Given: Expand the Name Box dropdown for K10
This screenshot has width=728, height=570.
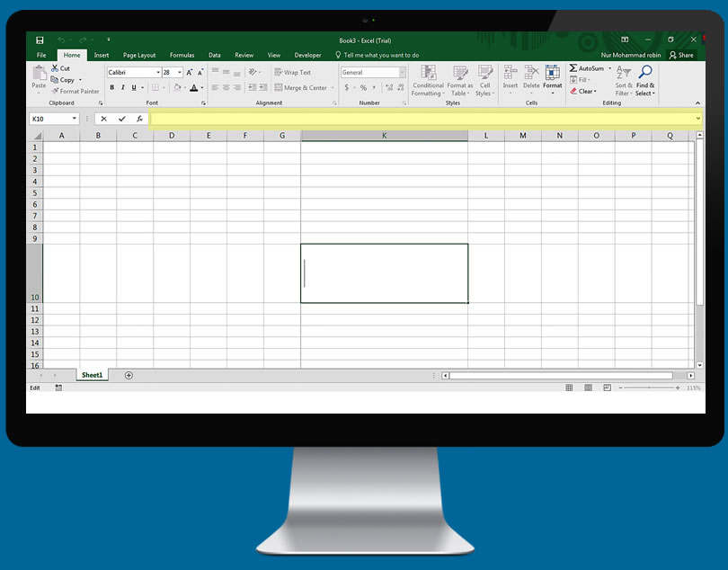Looking at the screenshot, I should pos(75,119).
